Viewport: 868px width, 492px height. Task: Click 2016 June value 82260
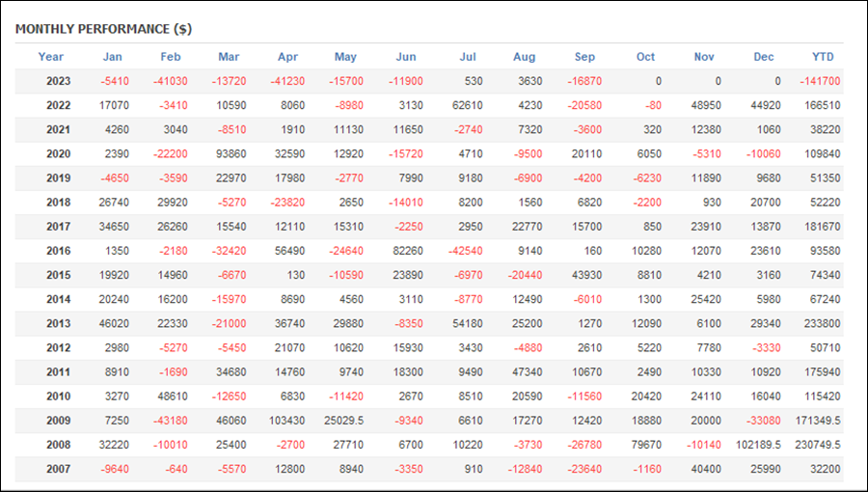pyautogui.click(x=408, y=251)
